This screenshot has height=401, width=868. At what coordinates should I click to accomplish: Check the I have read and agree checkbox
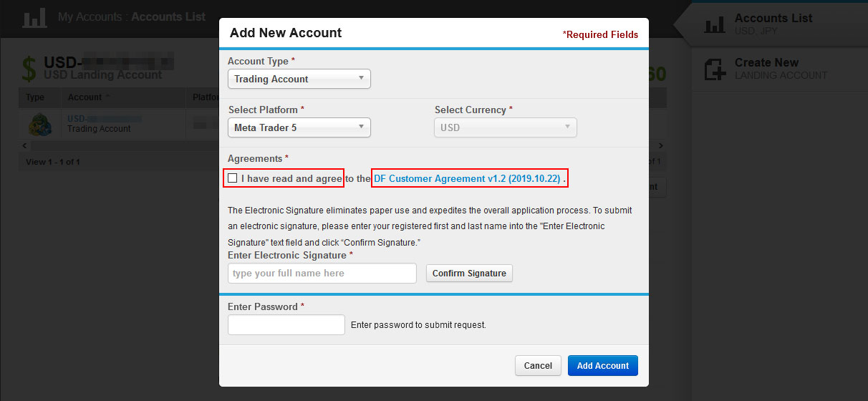coord(232,178)
